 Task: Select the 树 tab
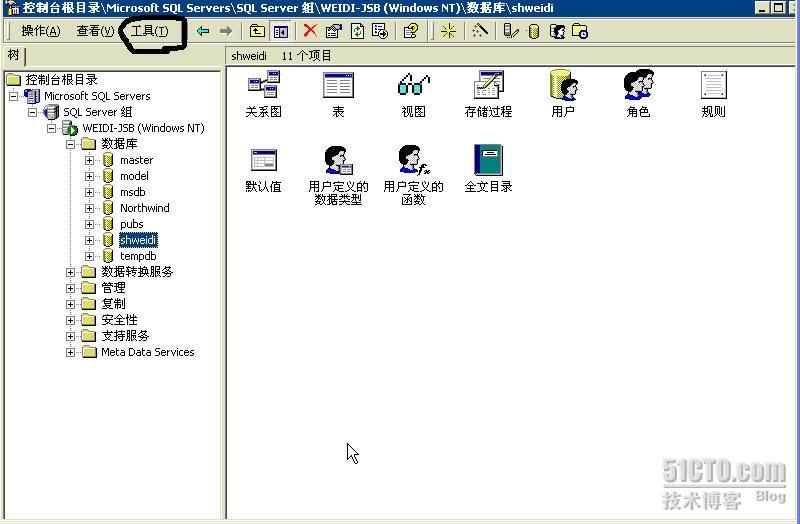coord(14,55)
